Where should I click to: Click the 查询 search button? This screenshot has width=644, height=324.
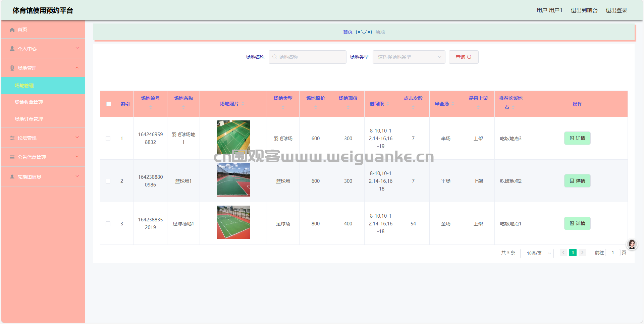point(464,57)
